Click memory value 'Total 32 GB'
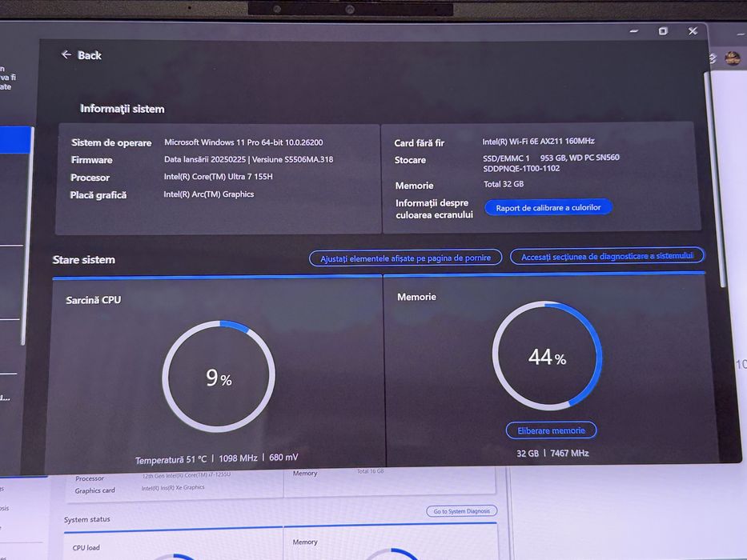Image resolution: width=747 pixels, height=560 pixels. tap(504, 184)
